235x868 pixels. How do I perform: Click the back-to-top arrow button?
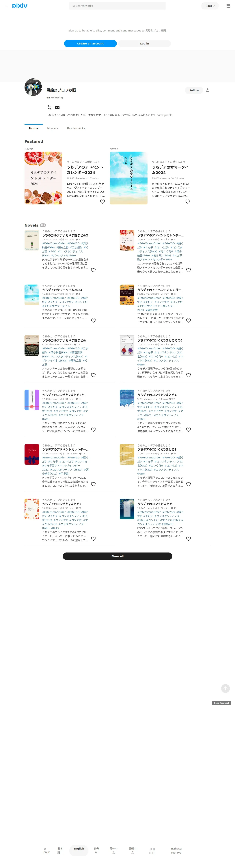225,688
